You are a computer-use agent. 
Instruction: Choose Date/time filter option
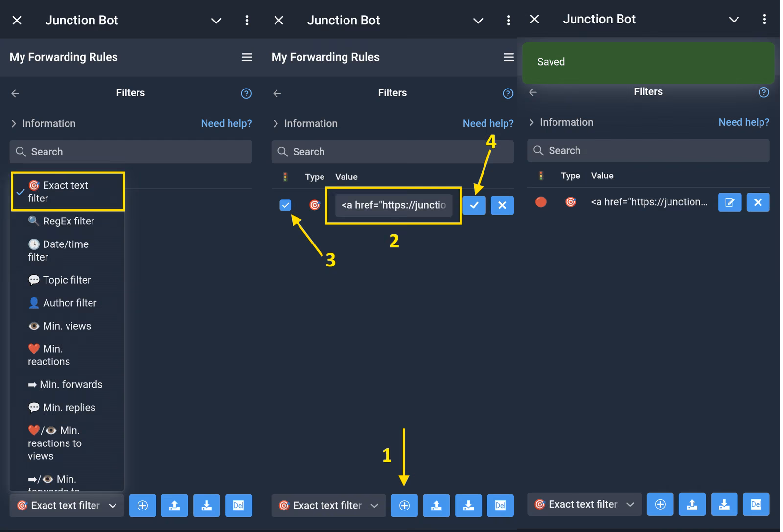(68, 250)
